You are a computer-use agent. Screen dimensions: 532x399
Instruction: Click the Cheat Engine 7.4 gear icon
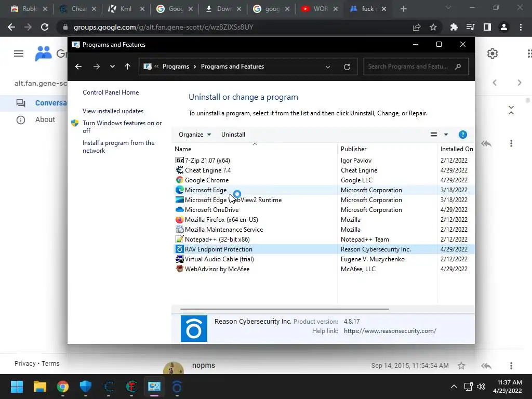(179, 170)
